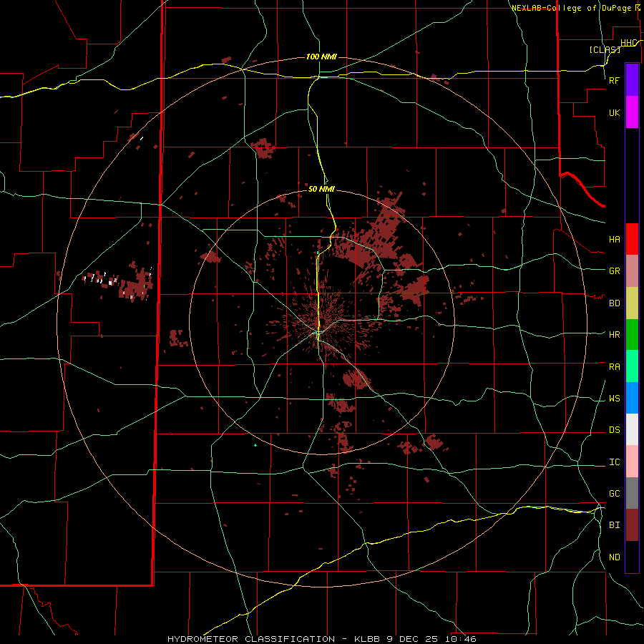Select the IC legend label
Screen dimensions: 644x644
614,462
